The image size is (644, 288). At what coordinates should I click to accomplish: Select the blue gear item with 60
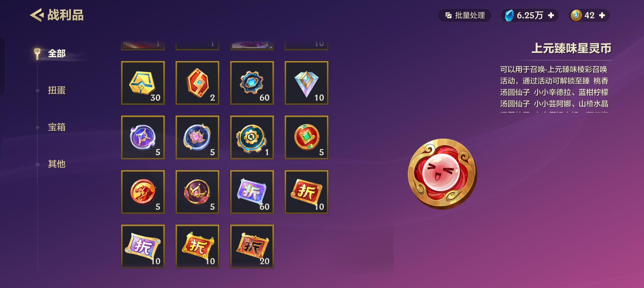pyautogui.click(x=252, y=83)
